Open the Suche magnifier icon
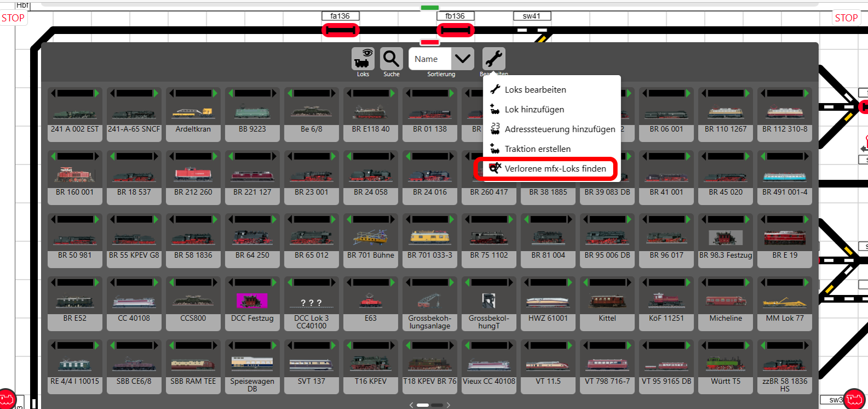 point(391,58)
